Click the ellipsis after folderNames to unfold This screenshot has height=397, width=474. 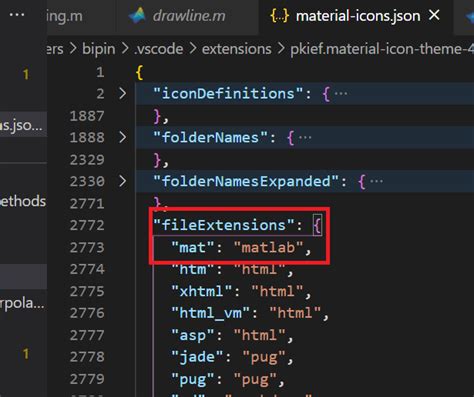point(305,138)
